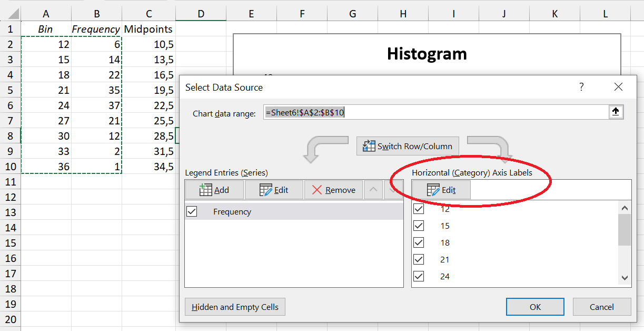Click the collapse dialog range selector icon
Viewport: 644px width, 331px height.
[617, 112]
